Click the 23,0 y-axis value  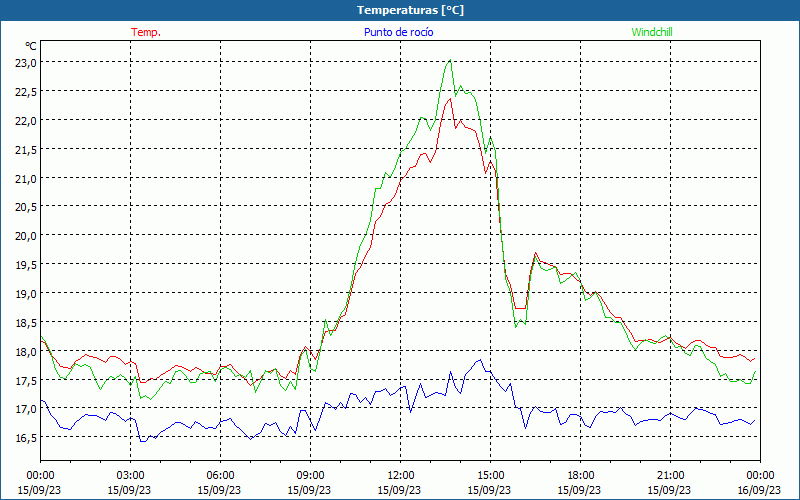(27, 62)
